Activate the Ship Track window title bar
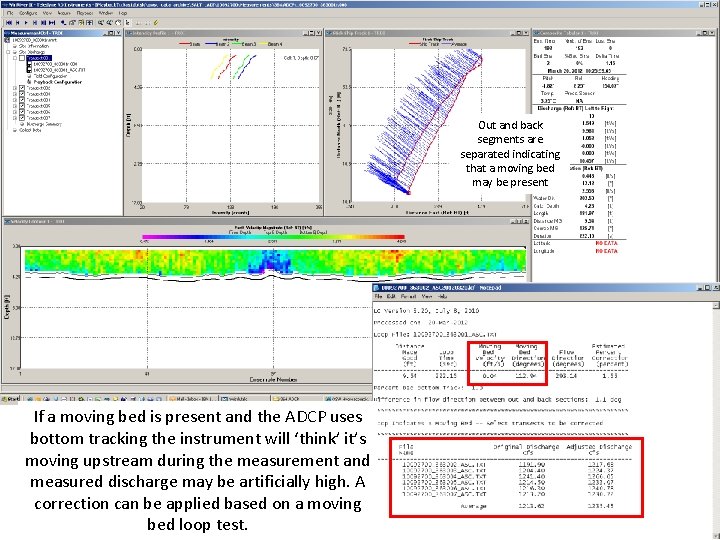 (x=428, y=33)
